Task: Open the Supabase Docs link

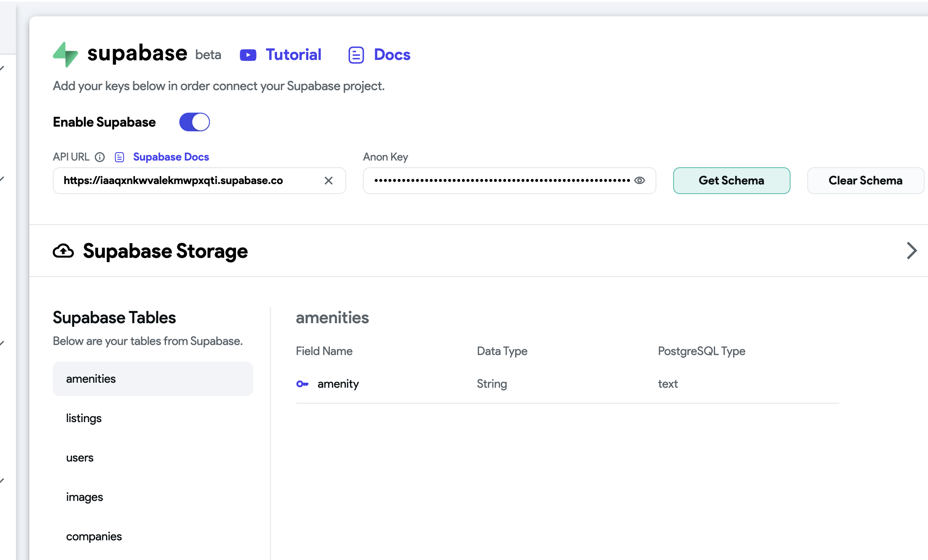Action: pos(171,157)
